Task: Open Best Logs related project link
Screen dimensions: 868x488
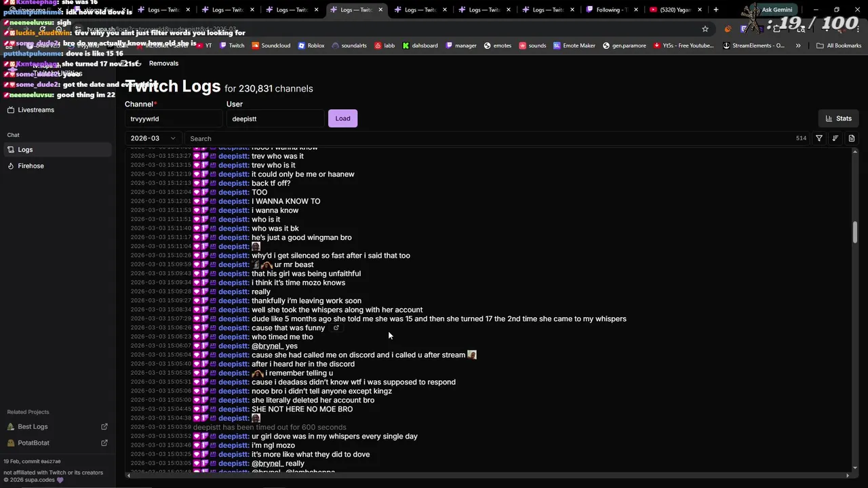Action: [x=33, y=427]
